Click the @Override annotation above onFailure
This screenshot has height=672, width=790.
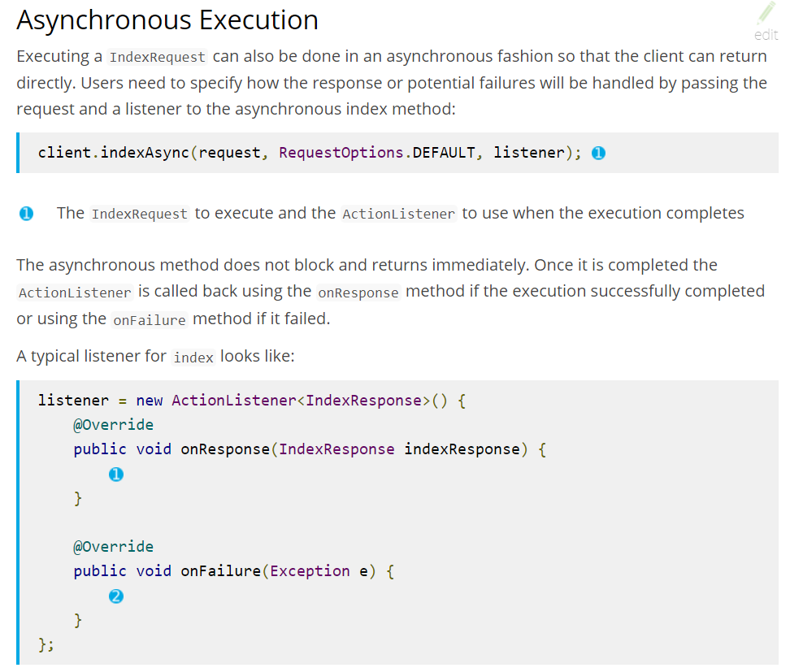pyautogui.click(x=113, y=546)
